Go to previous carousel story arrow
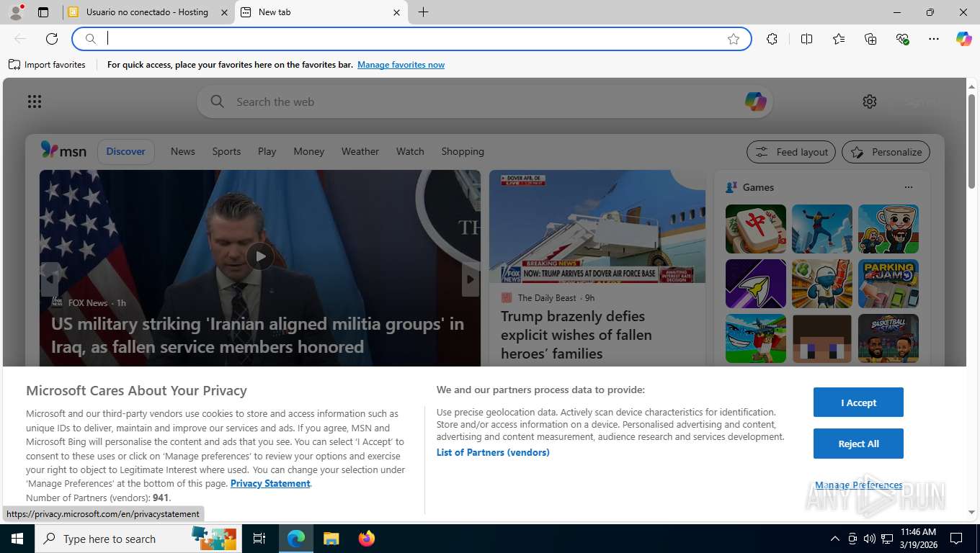The width and height of the screenshot is (980, 553). 49,279
